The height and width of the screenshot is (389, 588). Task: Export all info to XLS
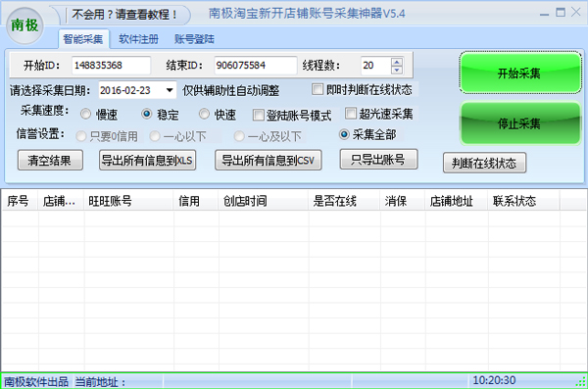pos(147,161)
